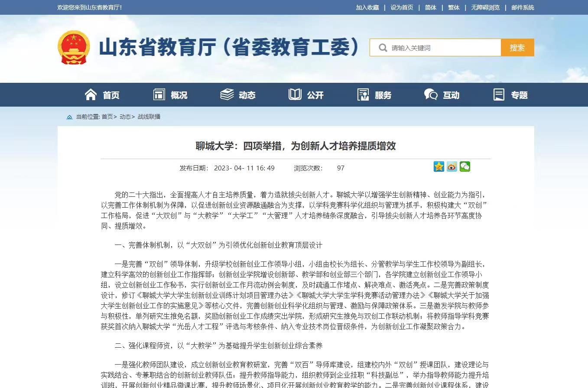Click the 公开 open-book icon
The image size is (588, 388).
[295, 94]
